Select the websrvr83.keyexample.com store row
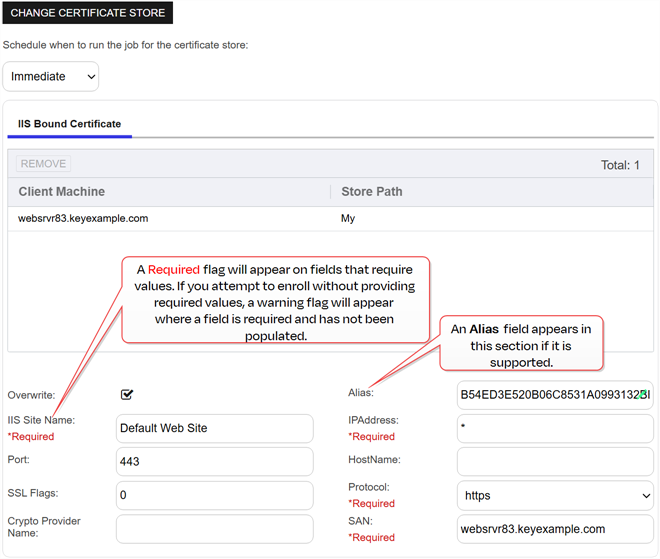Screen dimensions: 660x559 [83, 218]
